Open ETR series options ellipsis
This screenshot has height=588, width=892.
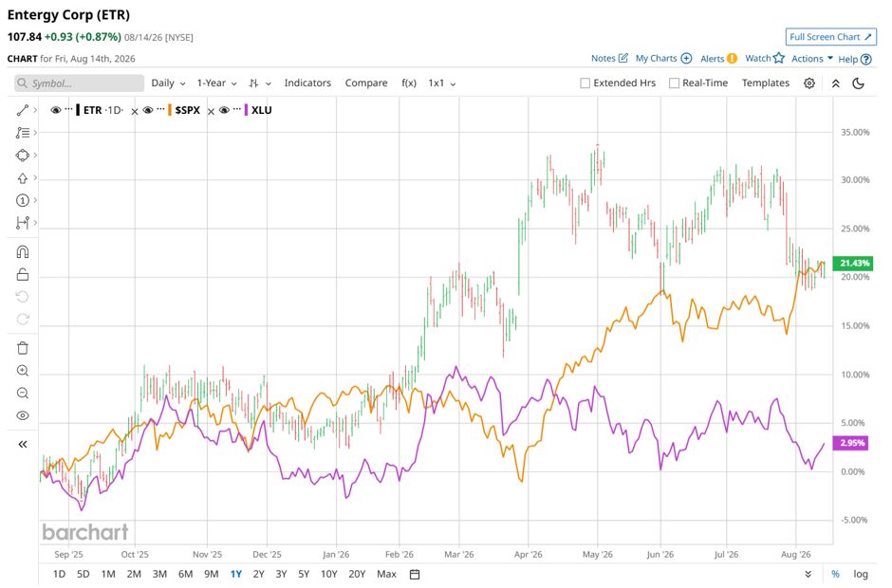point(69,108)
